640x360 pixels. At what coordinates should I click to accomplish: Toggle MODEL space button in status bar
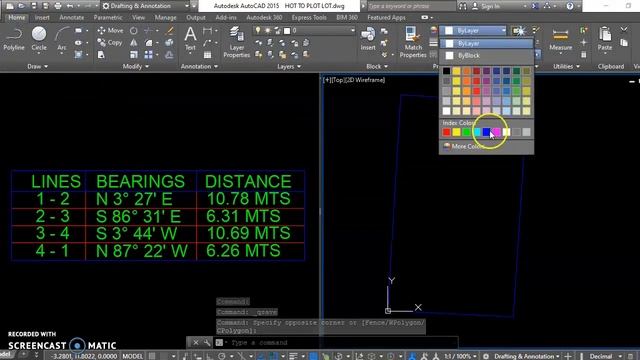(x=133, y=356)
